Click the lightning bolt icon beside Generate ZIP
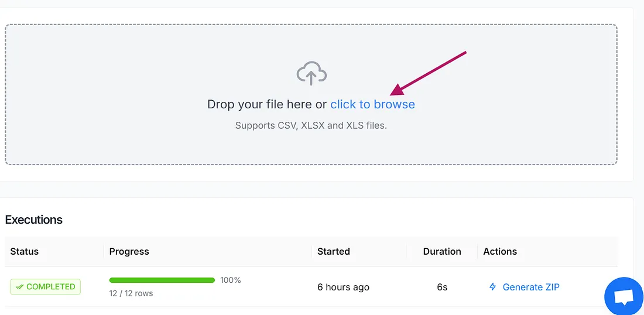This screenshot has width=644, height=315. (492, 287)
